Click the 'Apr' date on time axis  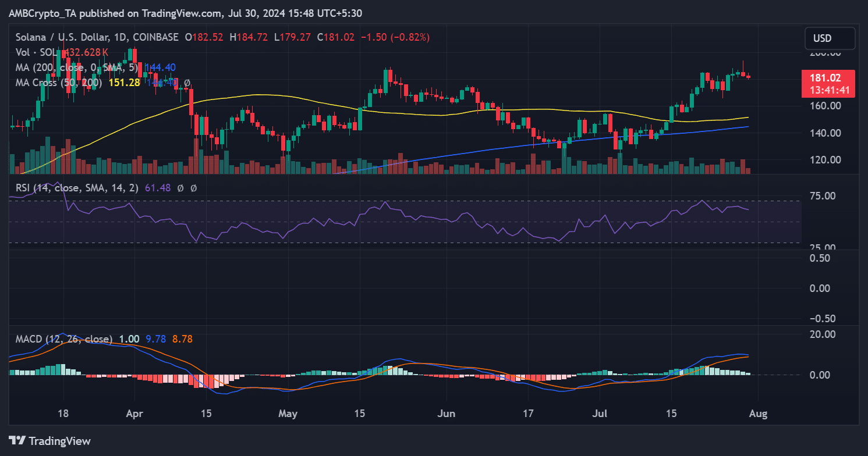coord(134,414)
